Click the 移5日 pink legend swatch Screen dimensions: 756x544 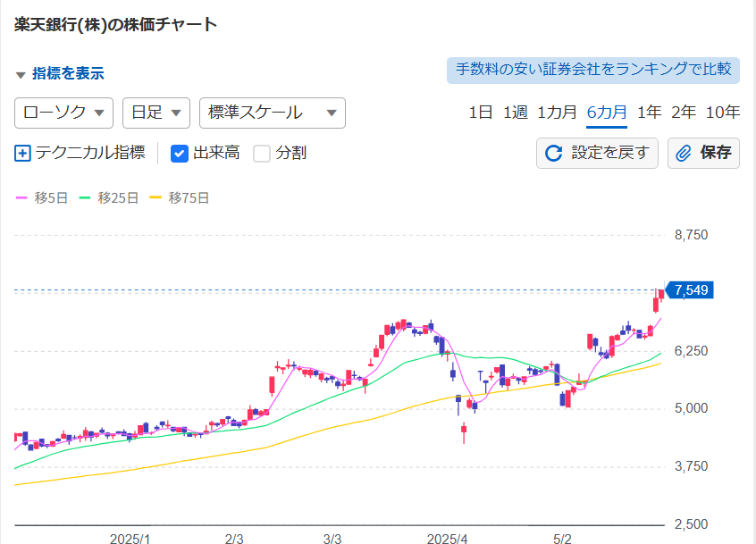[x=21, y=197]
